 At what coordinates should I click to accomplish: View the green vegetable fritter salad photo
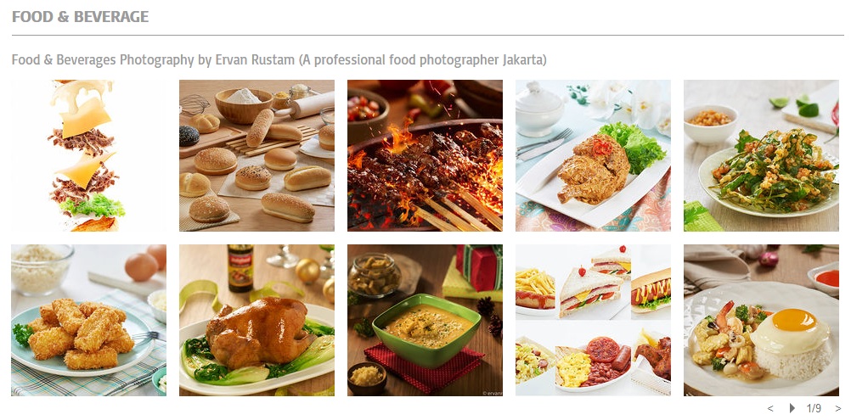click(x=761, y=155)
